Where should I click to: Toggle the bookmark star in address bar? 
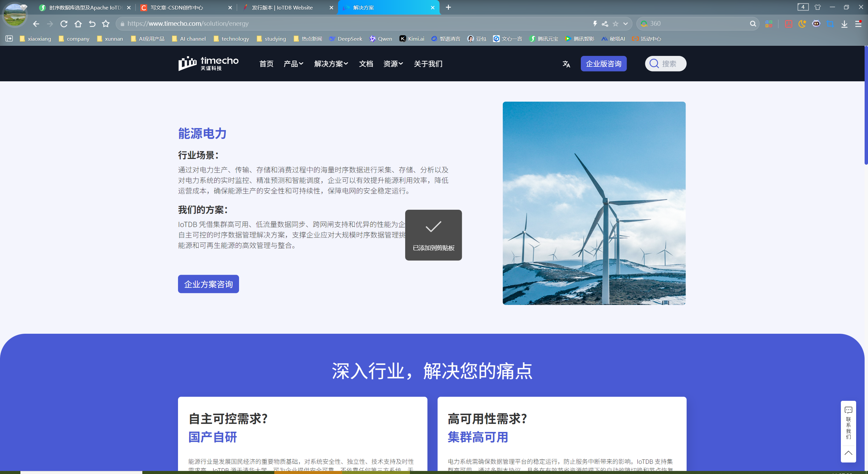pos(616,24)
